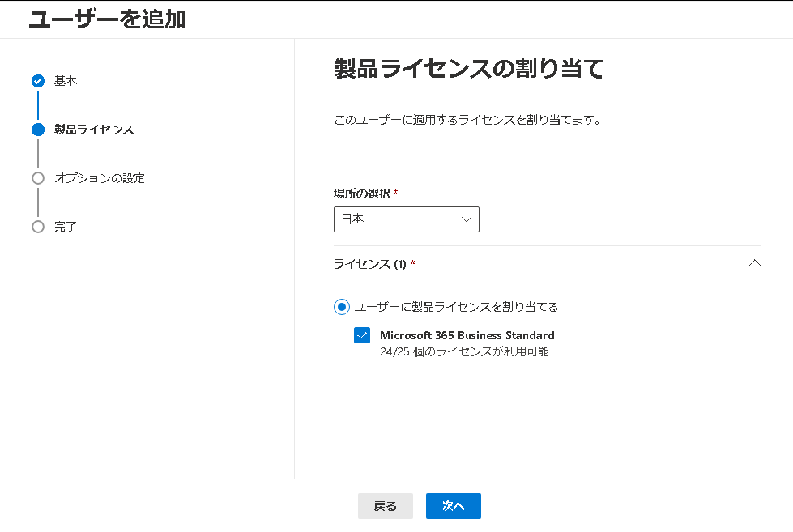
Task: Click the 戻る button
Action: point(386,506)
